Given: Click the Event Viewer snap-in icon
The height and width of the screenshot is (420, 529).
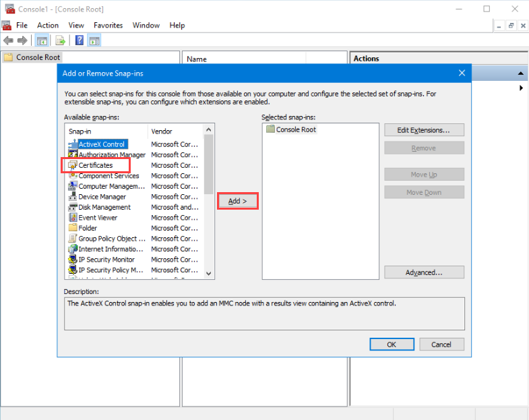Looking at the screenshot, I should [73, 218].
